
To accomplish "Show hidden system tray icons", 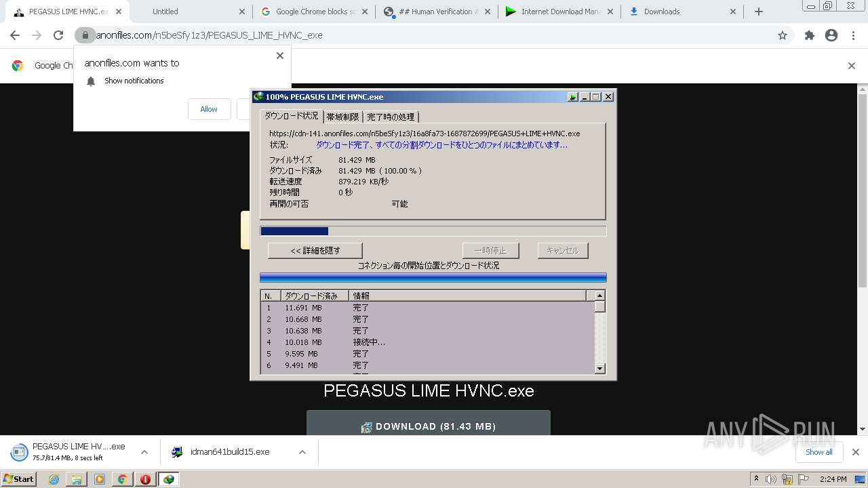I will tap(756, 479).
